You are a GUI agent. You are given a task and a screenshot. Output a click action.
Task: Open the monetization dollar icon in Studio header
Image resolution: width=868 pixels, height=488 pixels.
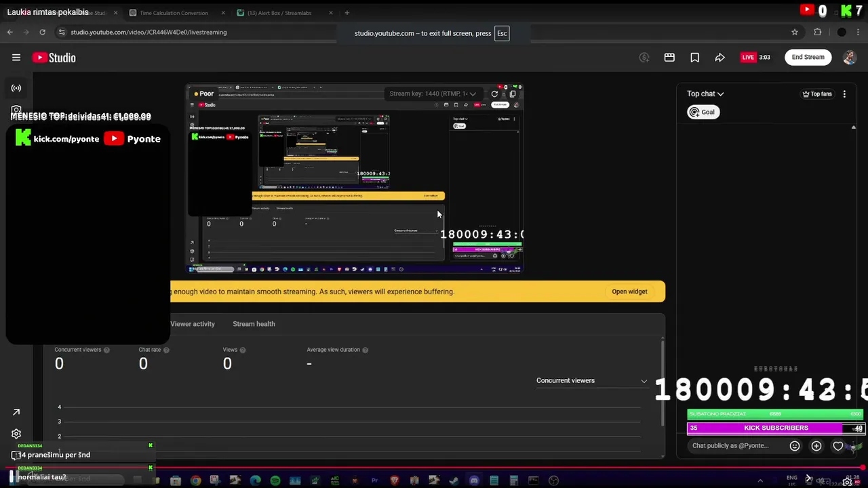[x=644, y=58]
